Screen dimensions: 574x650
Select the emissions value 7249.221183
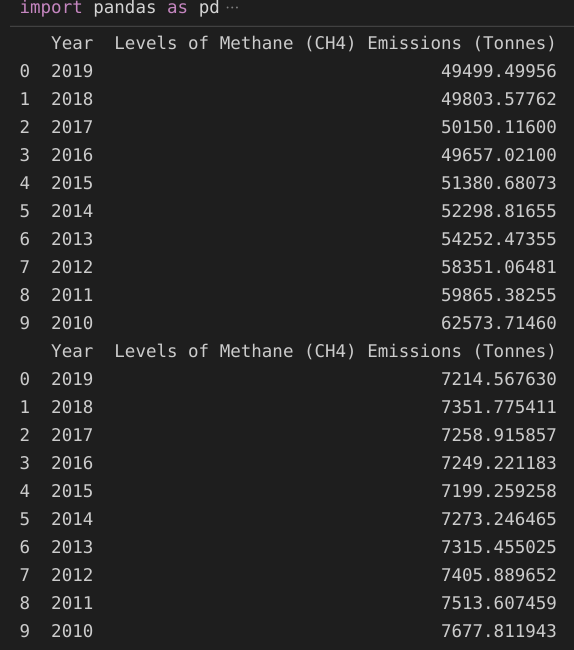[499, 463]
